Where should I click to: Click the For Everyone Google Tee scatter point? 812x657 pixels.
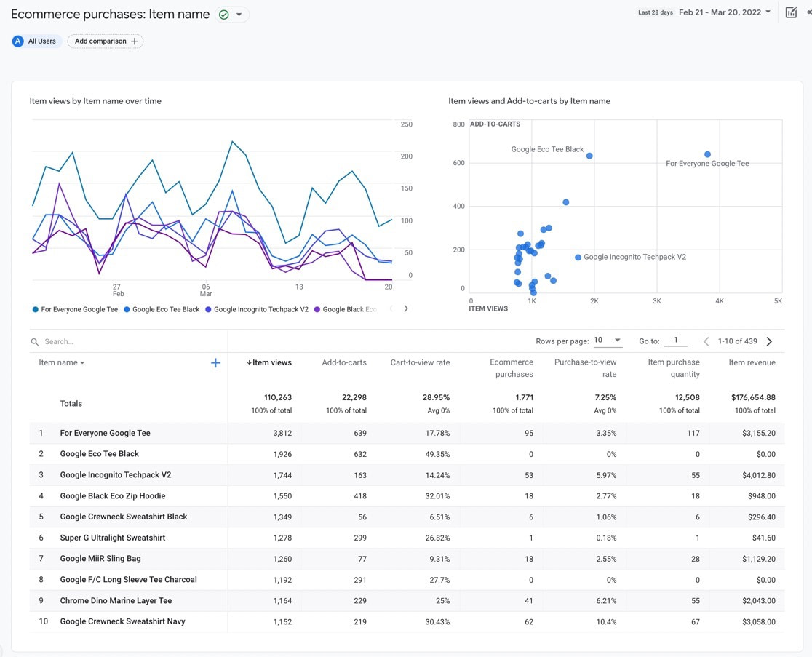point(707,154)
